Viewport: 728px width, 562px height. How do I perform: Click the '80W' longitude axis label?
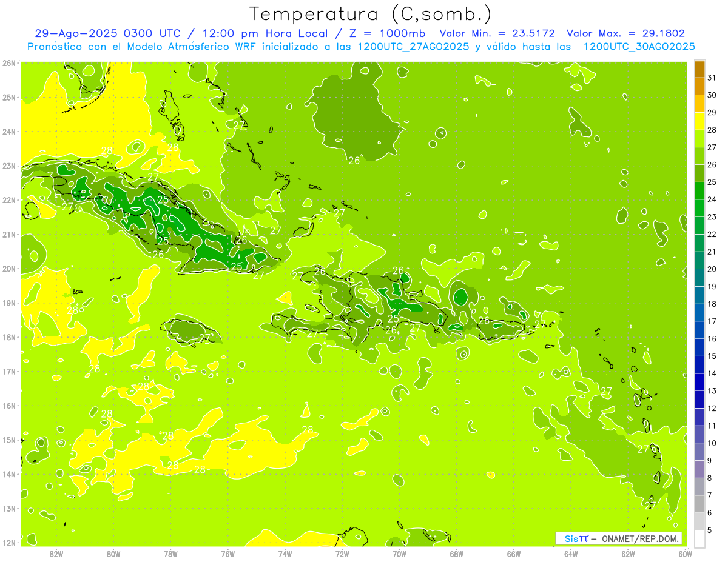[x=113, y=554]
